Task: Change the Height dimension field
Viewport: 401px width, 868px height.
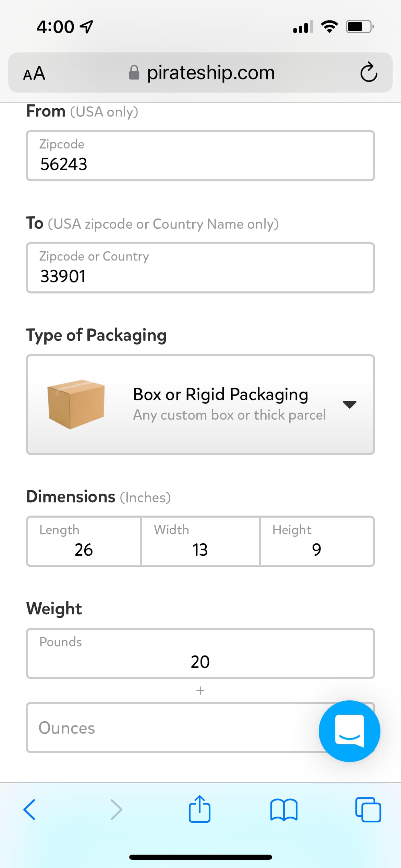Action: [x=317, y=541]
